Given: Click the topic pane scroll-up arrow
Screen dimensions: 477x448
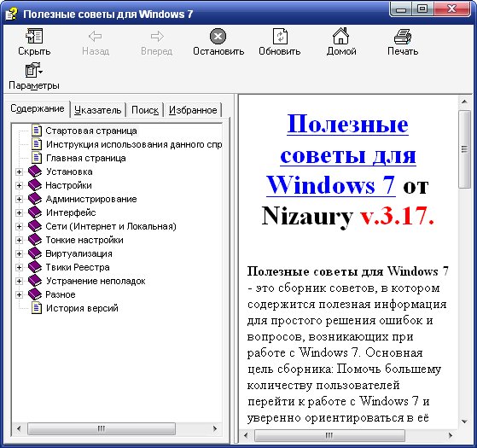Looking at the screenshot, I should (x=464, y=102).
